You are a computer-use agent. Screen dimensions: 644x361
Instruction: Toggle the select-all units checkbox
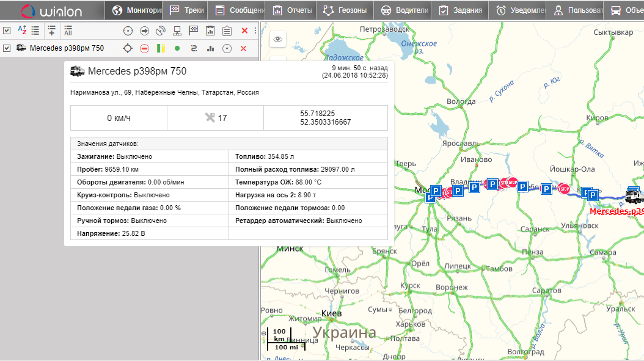[x=7, y=31]
